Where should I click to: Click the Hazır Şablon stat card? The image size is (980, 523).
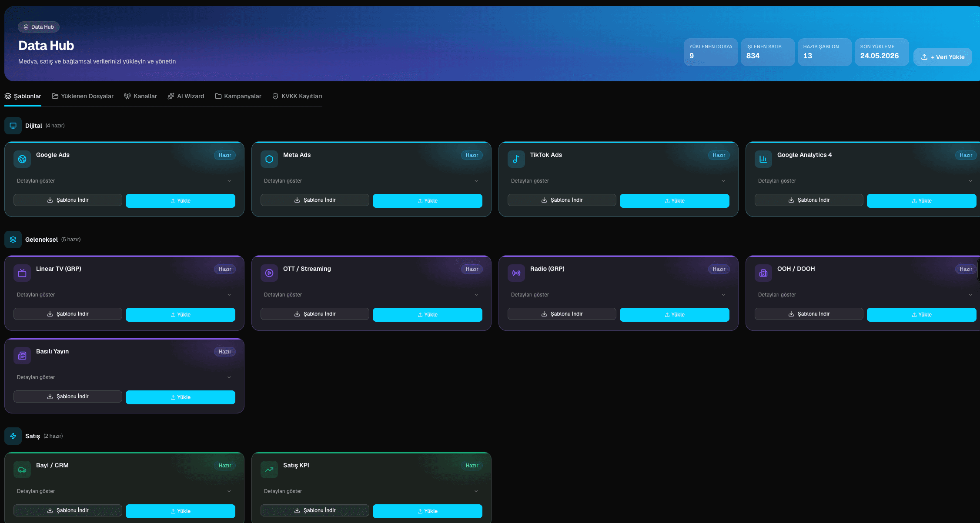tap(825, 52)
